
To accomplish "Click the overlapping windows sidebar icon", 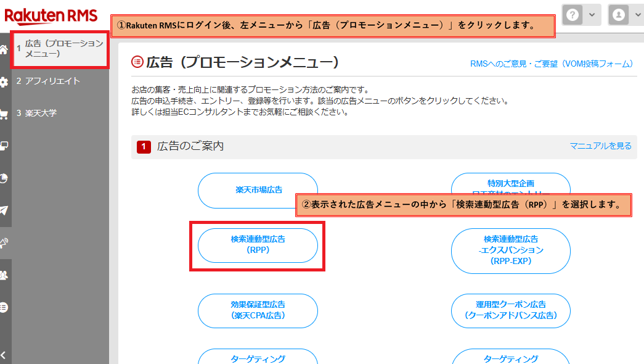I will pyautogui.click(x=4, y=146).
